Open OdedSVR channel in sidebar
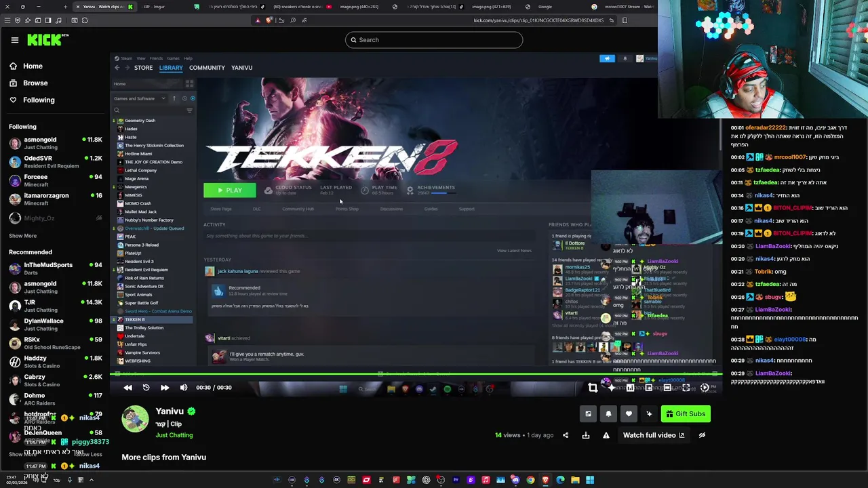The height and width of the screenshot is (488, 868). (56, 162)
